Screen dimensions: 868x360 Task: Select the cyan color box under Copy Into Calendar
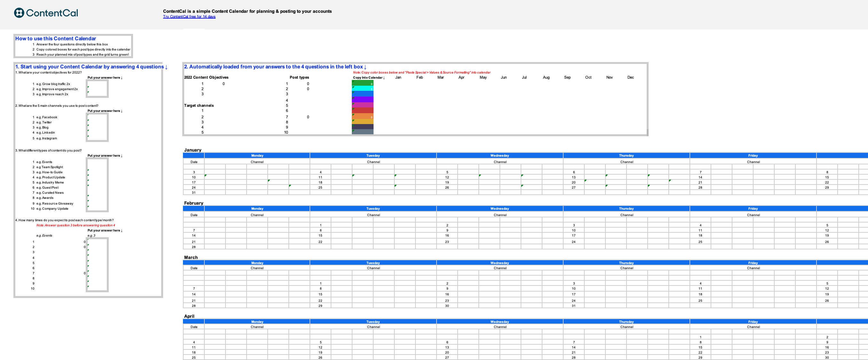pos(363,88)
